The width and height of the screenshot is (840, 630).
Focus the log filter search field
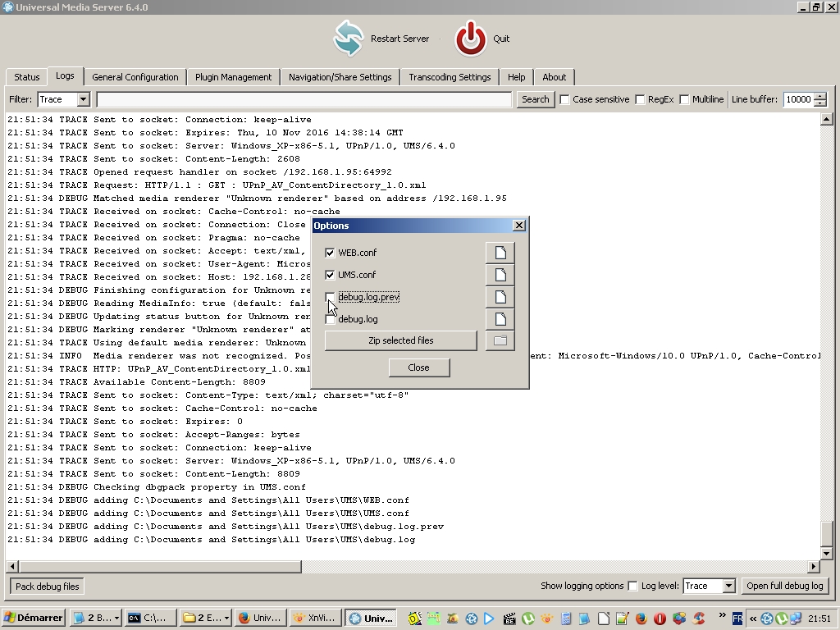pos(304,99)
